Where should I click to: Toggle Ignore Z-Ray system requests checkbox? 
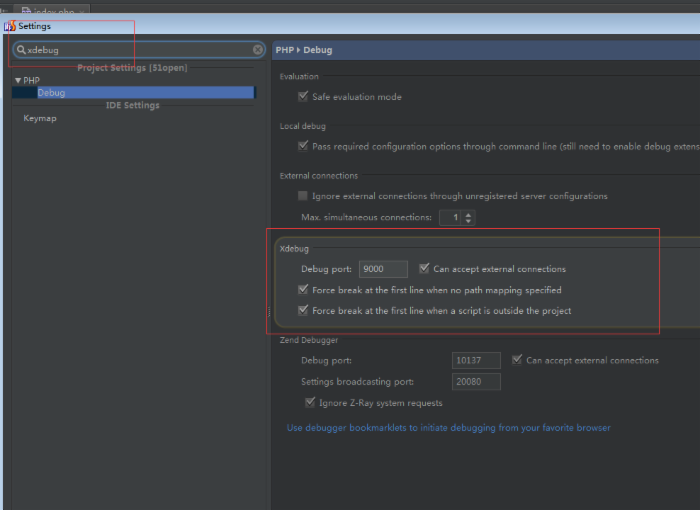(310, 402)
